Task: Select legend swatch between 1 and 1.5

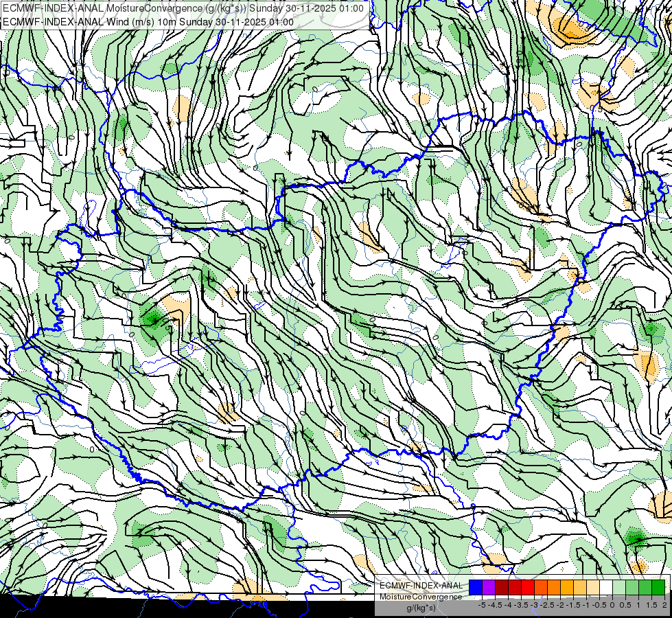Action: [x=645, y=588]
